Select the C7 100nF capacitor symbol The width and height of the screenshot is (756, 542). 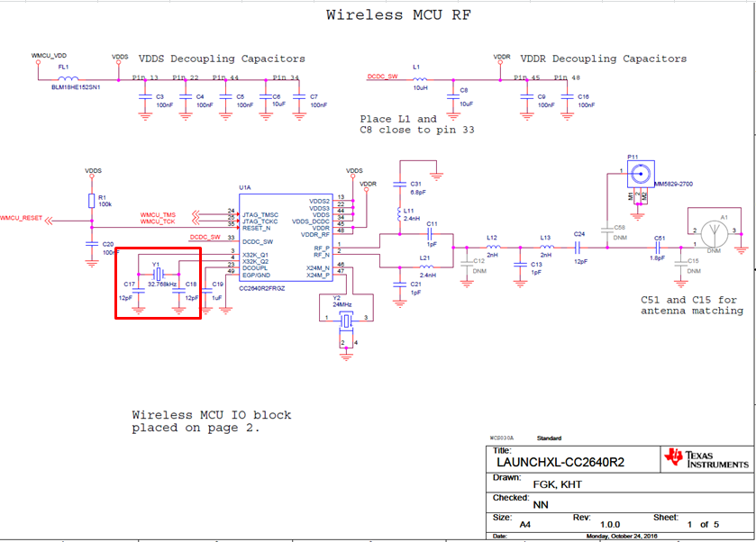click(299, 97)
